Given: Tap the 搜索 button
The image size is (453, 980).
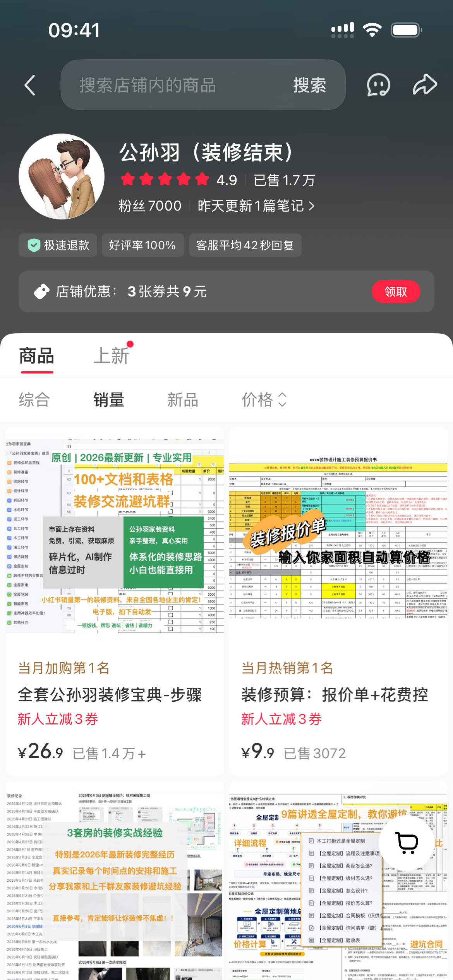Looking at the screenshot, I should [x=309, y=85].
